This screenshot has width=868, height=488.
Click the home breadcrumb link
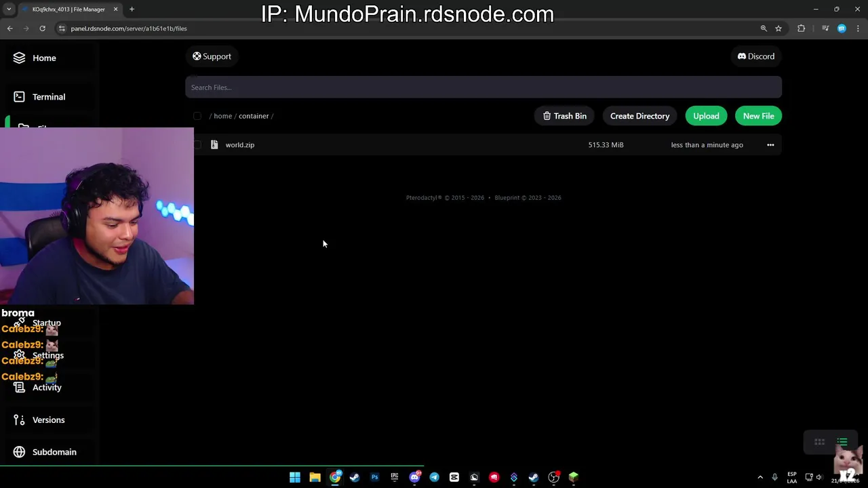tap(222, 116)
